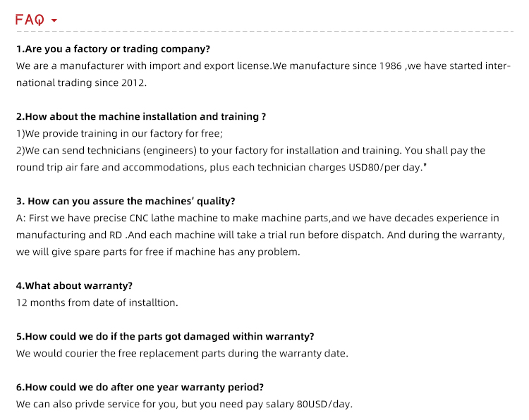Click the after one year warranty question
This screenshot has width=529, height=420.
click(140, 387)
